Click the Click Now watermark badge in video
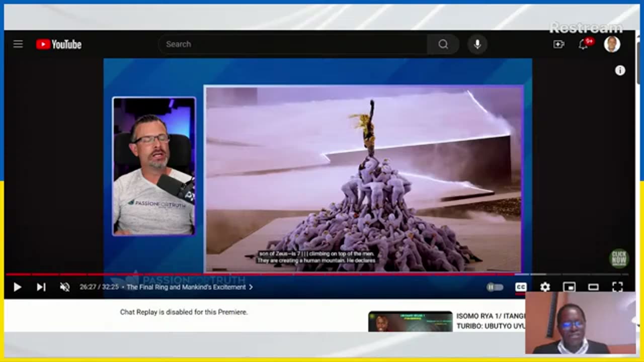 [619, 258]
